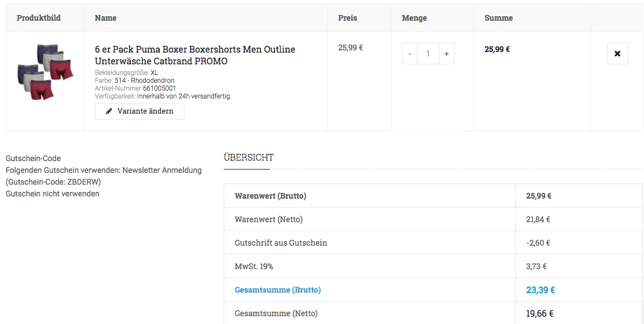The height and width of the screenshot is (324, 644).
Task: Use the Newsletter Anmeldung voucher ZBDERW
Action: pyautogui.click(x=103, y=176)
